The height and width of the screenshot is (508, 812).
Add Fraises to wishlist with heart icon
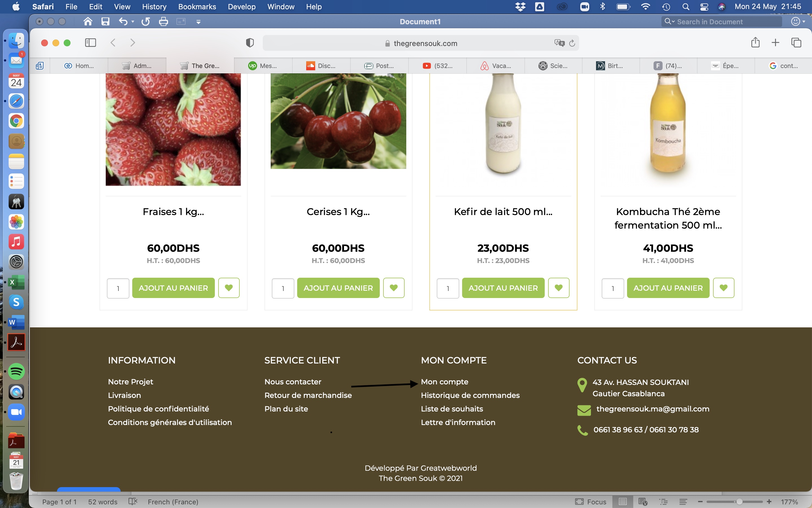point(229,288)
